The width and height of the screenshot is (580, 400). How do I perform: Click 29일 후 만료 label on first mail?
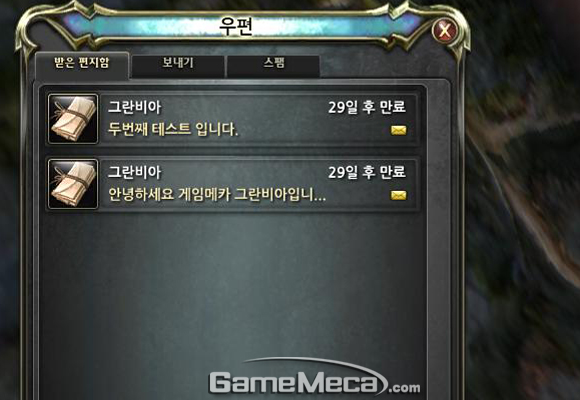click(367, 107)
